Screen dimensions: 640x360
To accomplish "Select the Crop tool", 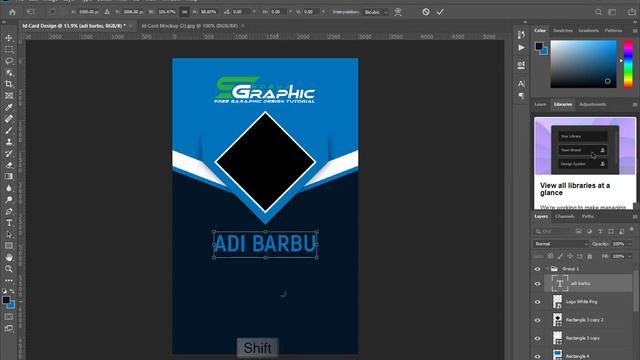I will tap(9, 84).
